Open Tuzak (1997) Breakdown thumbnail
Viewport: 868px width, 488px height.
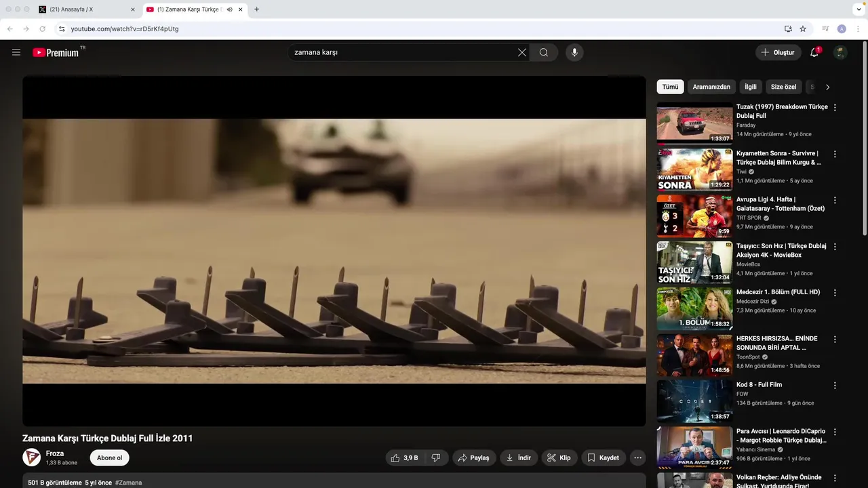(x=694, y=123)
